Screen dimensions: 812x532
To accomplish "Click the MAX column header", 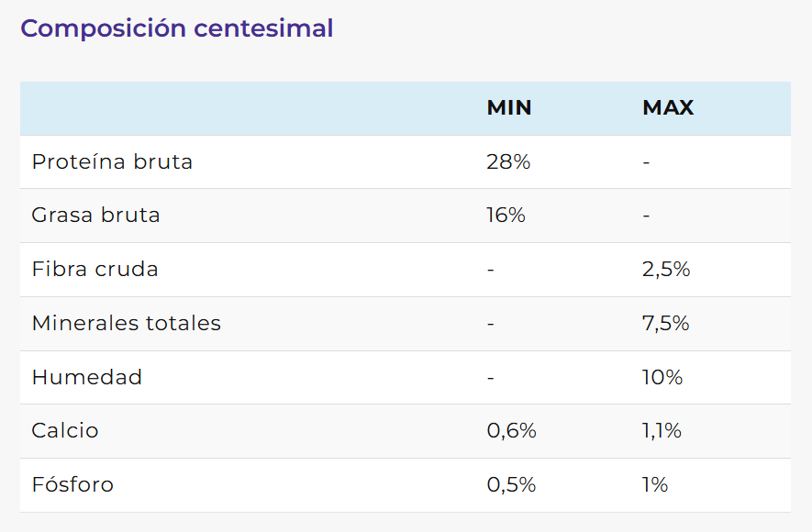I will point(668,108).
